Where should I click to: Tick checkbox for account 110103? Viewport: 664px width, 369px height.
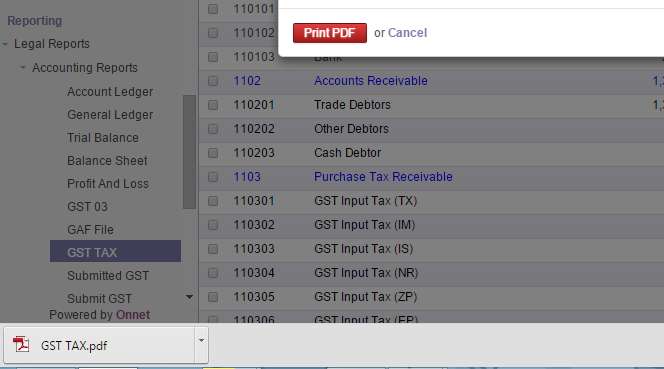click(213, 57)
